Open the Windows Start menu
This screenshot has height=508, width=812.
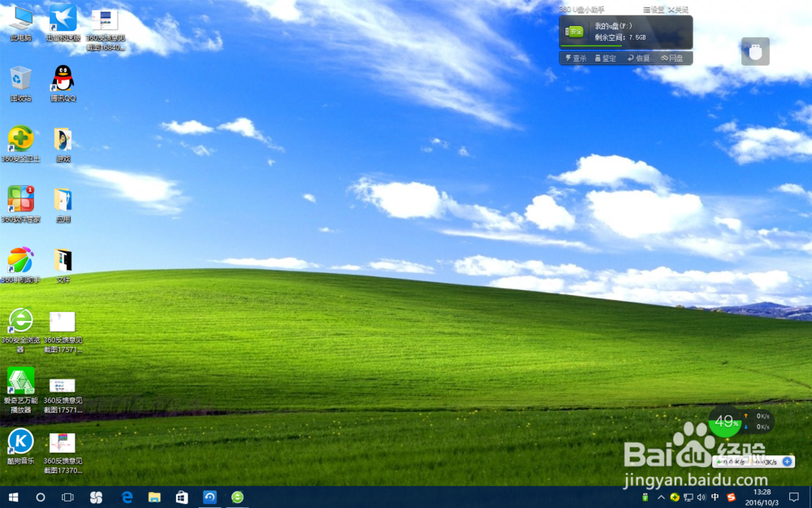point(14,497)
